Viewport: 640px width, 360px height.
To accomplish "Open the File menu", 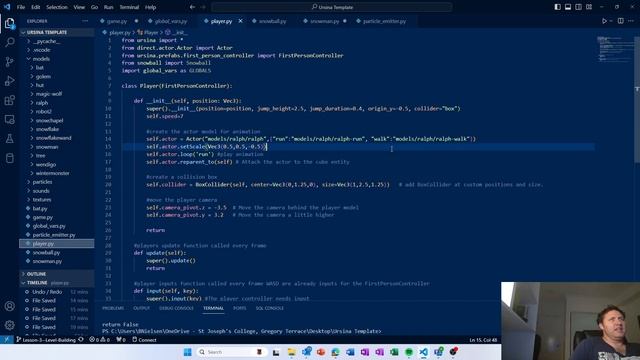I will click(x=21, y=7).
